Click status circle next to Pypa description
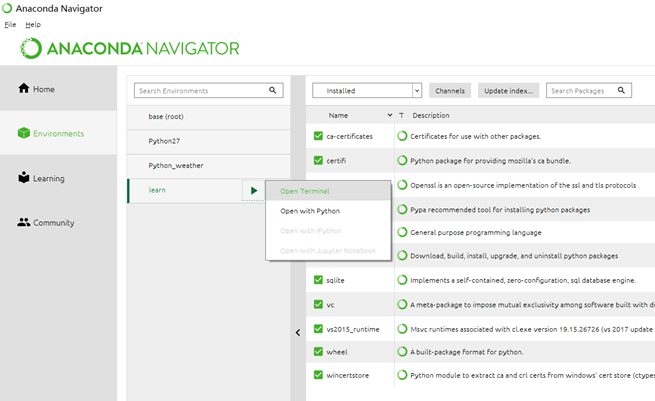 [402, 209]
